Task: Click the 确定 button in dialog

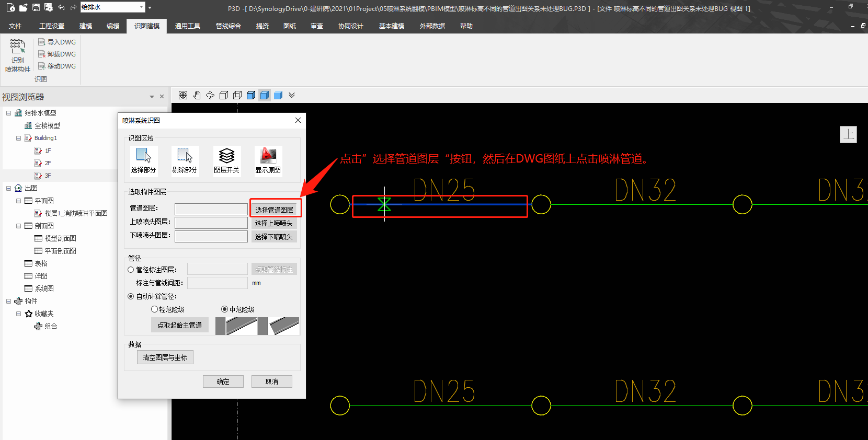Action: (223, 381)
